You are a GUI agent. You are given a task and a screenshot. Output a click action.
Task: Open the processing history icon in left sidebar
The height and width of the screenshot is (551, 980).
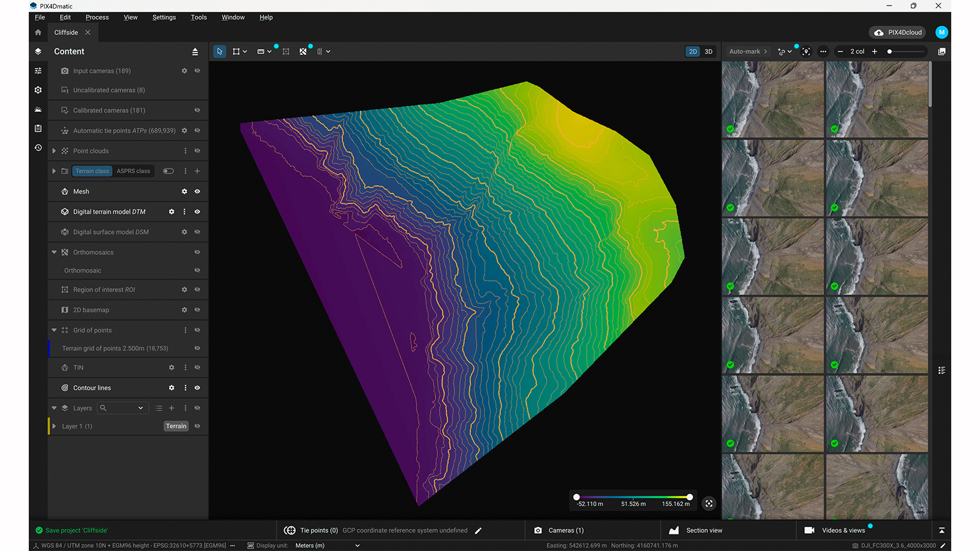click(38, 148)
